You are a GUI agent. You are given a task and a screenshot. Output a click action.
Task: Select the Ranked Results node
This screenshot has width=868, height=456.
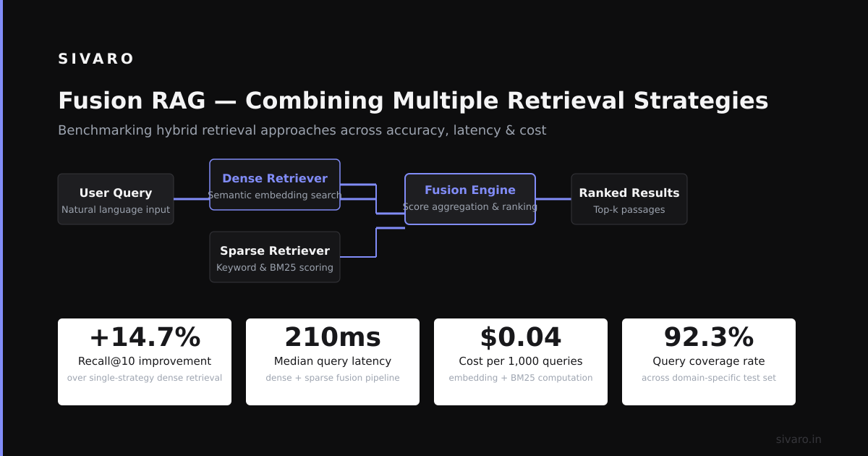click(x=629, y=199)
